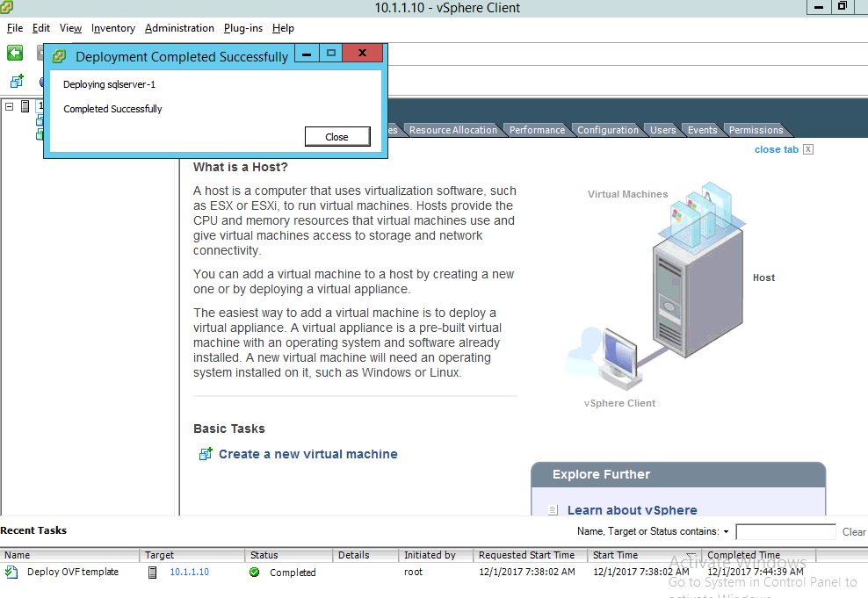
Task: Click the Explore Further panel header
Action: point(678,475)
